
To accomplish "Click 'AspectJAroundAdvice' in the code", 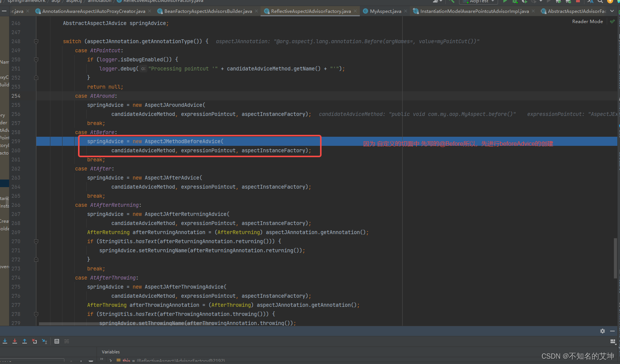I will coord(173,105).
